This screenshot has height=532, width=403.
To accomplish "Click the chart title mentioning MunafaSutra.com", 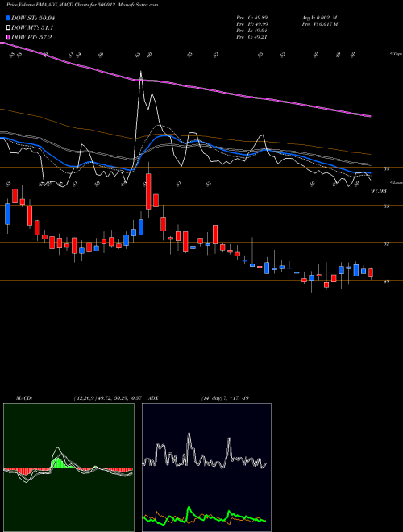I will click(x=82, y=5).
